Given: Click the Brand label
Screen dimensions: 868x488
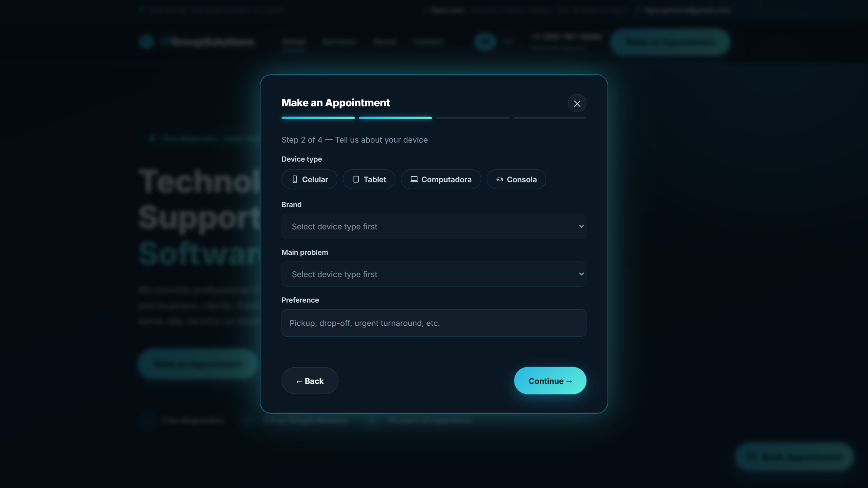Looking at the screenshot, I should click(291, 205).
